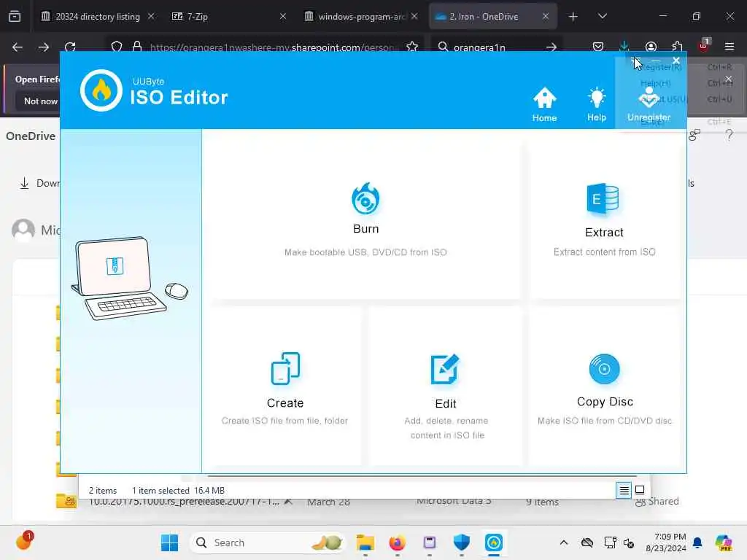Open Firefox downloads panel
747x560 pixels.
click(x=624, y=46)
